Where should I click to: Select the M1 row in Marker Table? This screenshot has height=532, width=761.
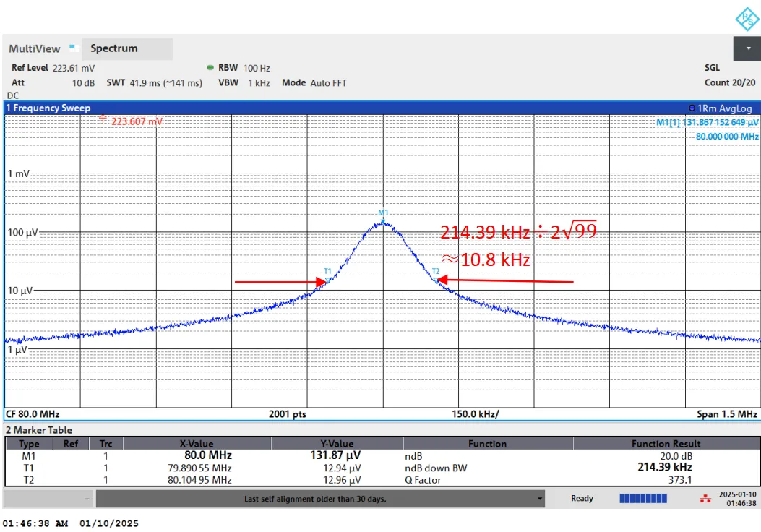29,456
